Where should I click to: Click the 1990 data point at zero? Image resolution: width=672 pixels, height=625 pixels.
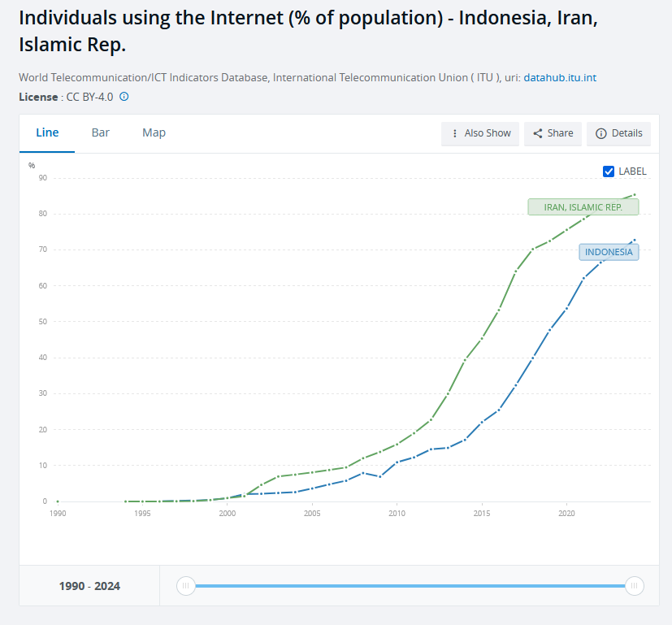(58, 501)
